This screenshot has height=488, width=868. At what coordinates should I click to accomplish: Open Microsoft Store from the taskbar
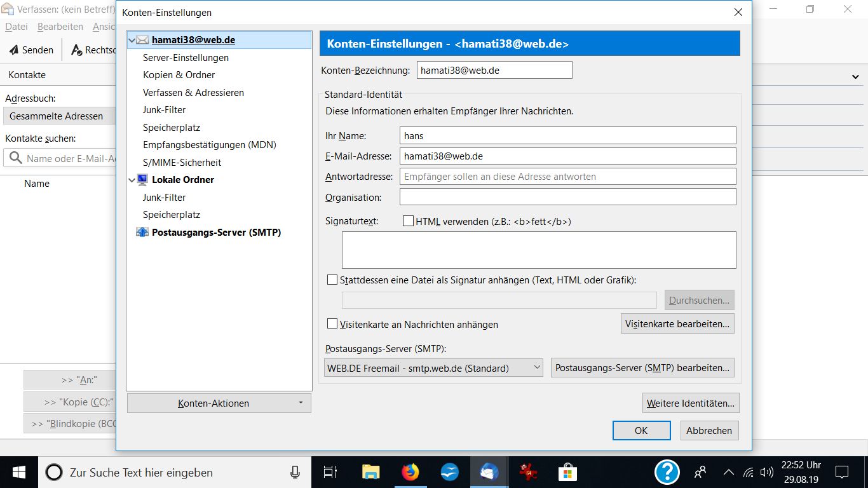567,472
